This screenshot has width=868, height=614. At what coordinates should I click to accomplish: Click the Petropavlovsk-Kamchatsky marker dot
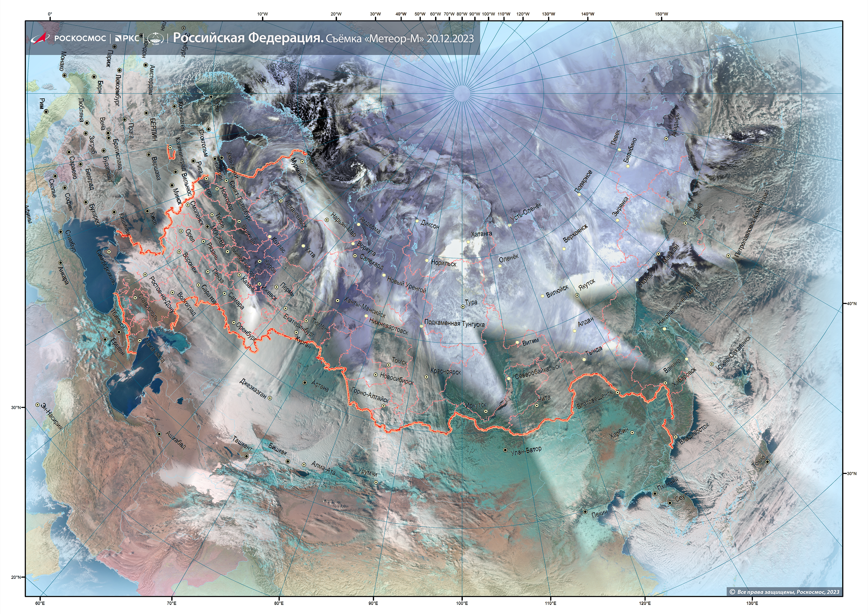point(729,256)
